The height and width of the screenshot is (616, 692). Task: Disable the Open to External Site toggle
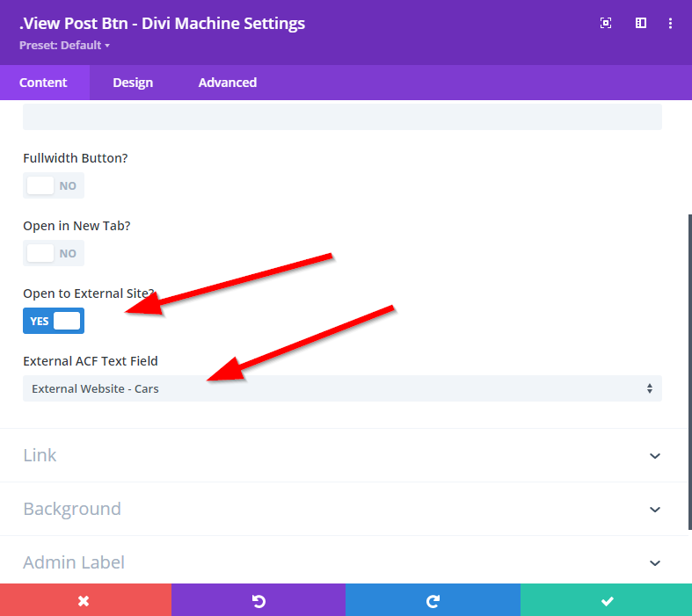click(54, 321)
